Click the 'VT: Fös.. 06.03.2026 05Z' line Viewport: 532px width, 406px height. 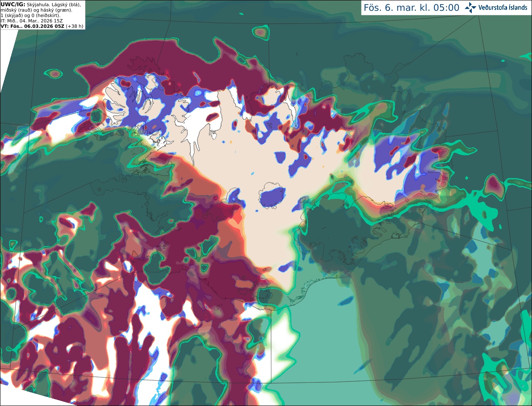click(x=32, y=26)
